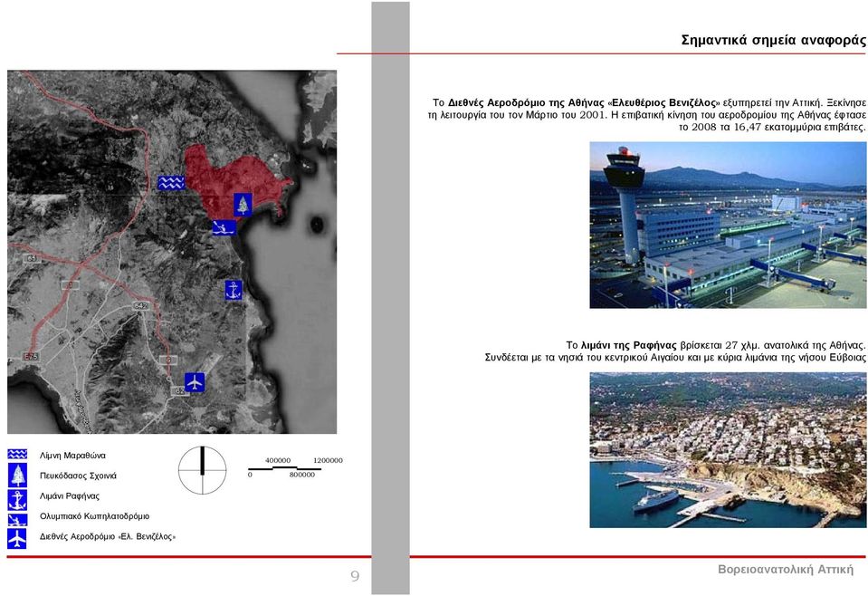Click the scale value 400000
Screen dimensions: 868x596
(x=278, y=460)
